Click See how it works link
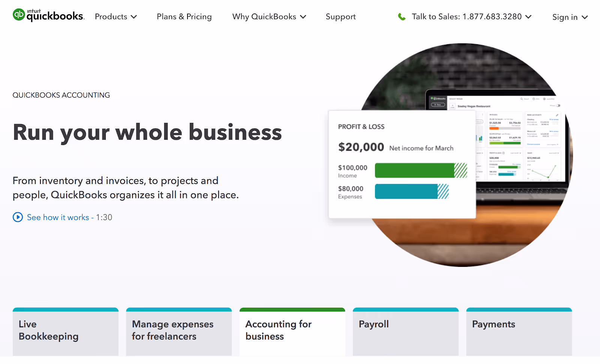 (58, 217)
